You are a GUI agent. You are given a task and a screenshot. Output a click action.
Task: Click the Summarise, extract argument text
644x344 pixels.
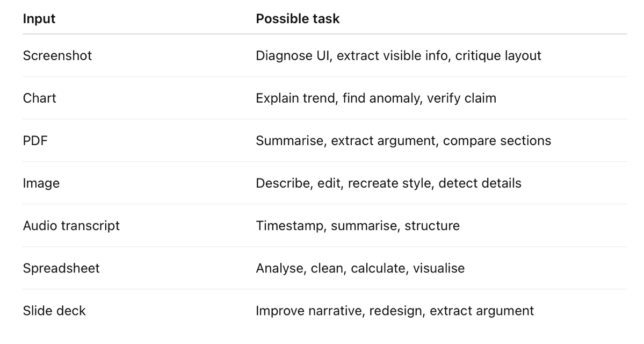click(x=345, y=141)
